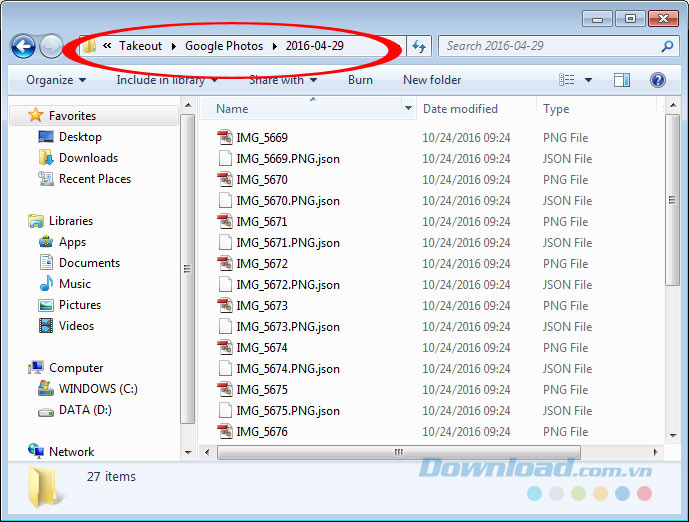Go to Google Photos in the address bar
This screenshot has height=522, width=689.
pyautogui.click(x=224, y=46)
